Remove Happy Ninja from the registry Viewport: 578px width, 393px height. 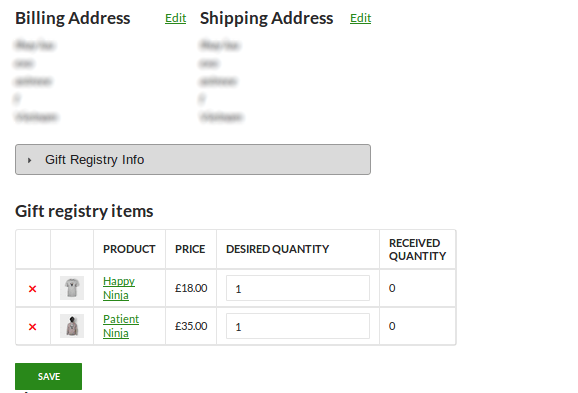tap(32, 289)
